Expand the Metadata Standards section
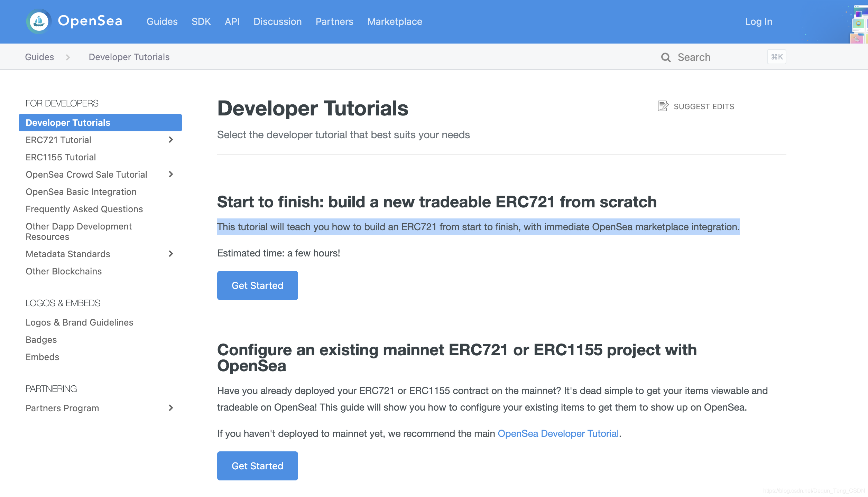The height and width of the screenshot is (497, 868). point(171,253)
